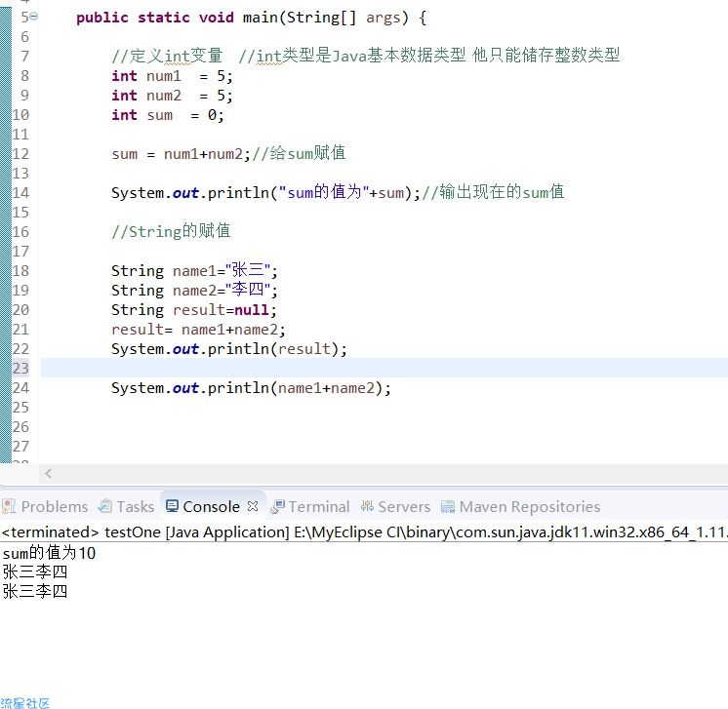Click the 'int num1 = 5;' line
728x709 pixels.
tap(172, 76)
